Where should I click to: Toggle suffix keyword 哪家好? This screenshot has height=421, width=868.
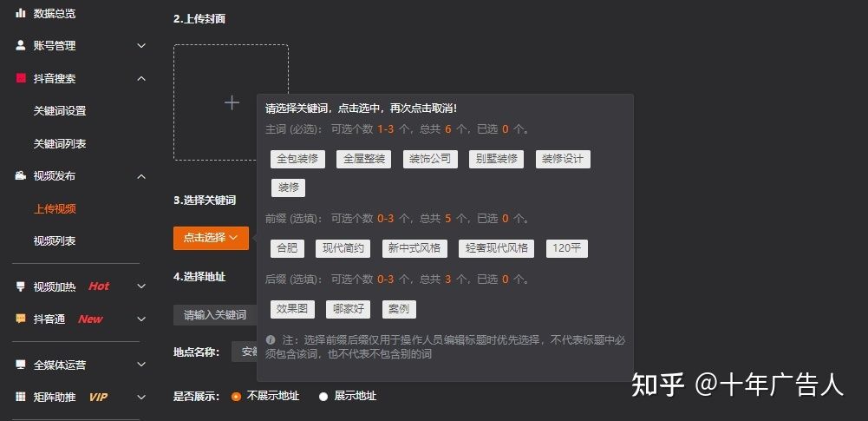pyautogui.click(x=349, y=309)
